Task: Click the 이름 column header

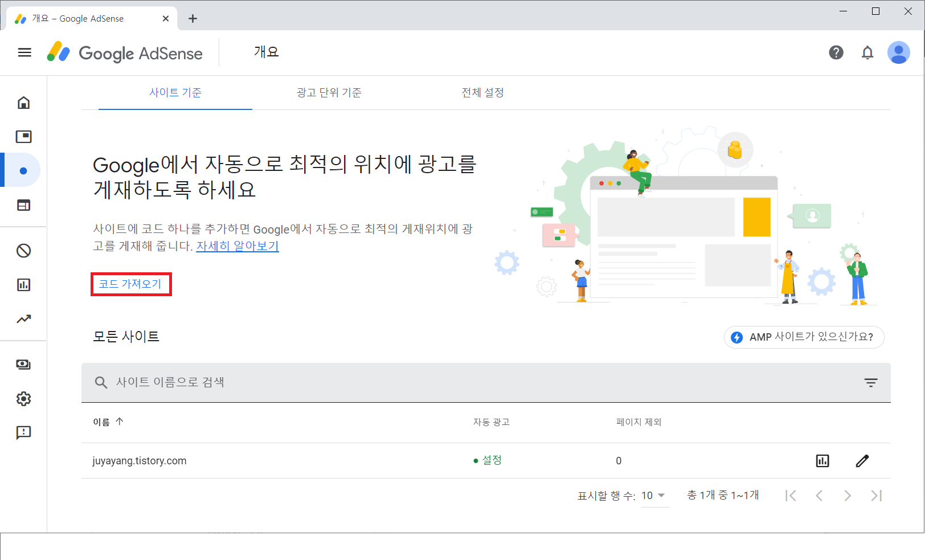Action: click(101, 422)
